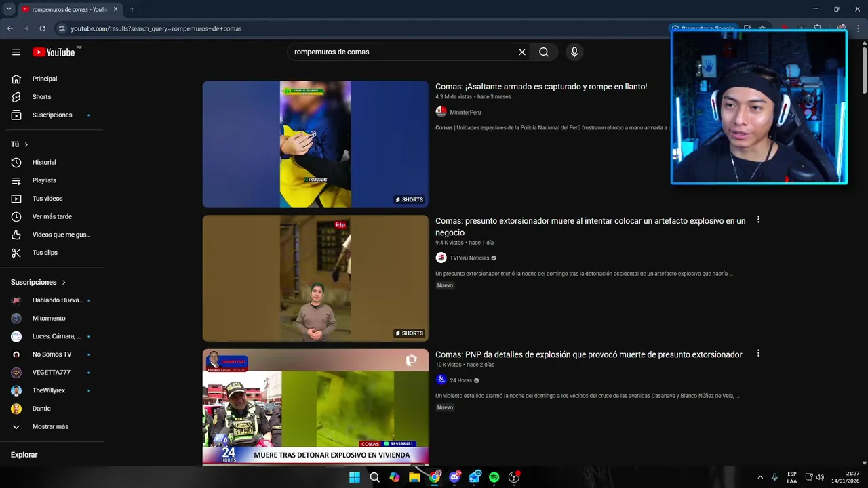Open Ver más tarde list
The image size is (868, 488).
[x=52, y=217]
